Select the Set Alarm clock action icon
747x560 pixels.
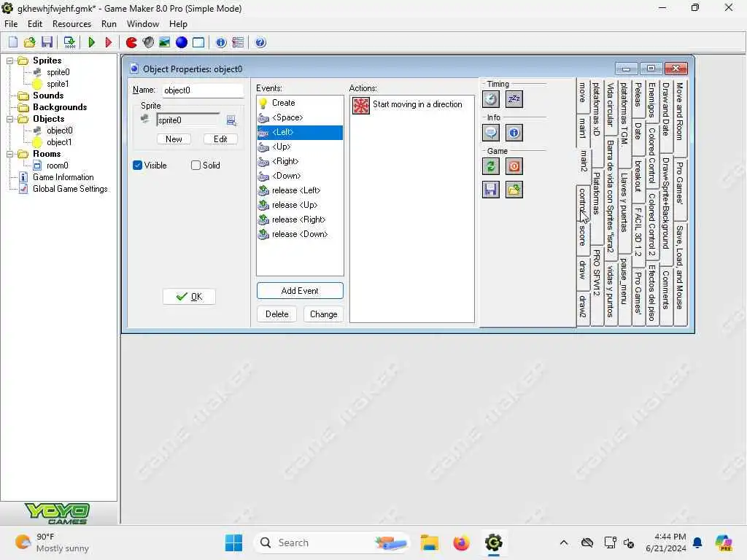(x=491, y=99)
